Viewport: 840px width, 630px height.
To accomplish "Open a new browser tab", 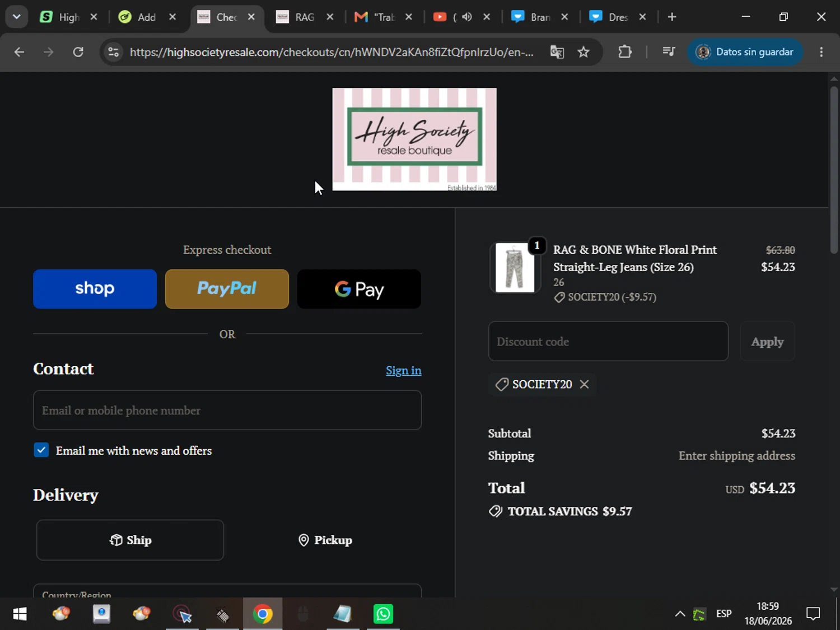I will point(672,17).
